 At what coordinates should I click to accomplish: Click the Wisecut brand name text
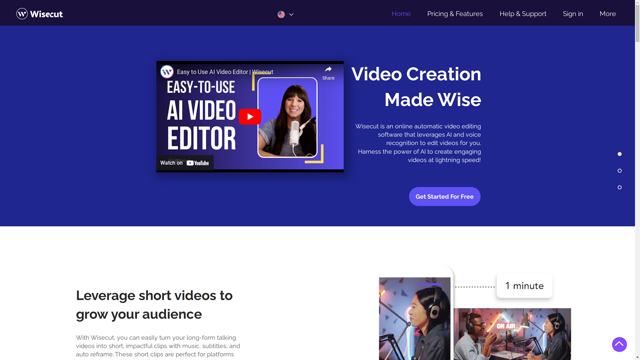[x=46, y=14]
